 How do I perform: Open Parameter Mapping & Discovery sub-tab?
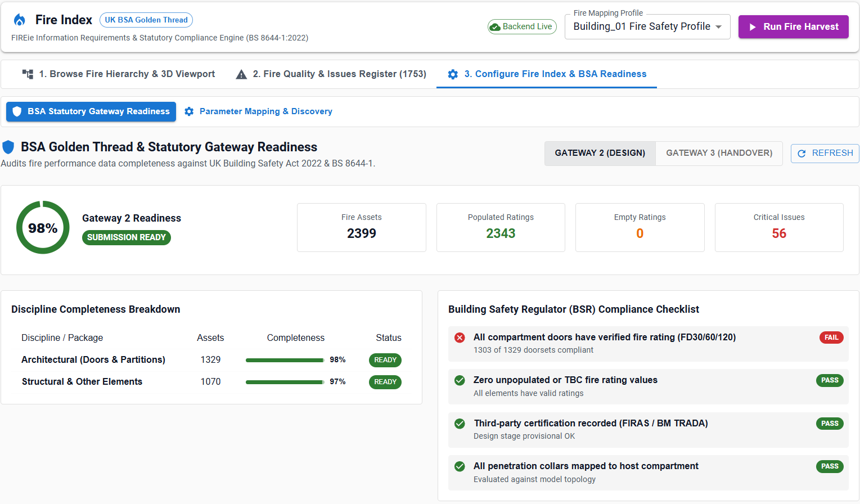258,111
